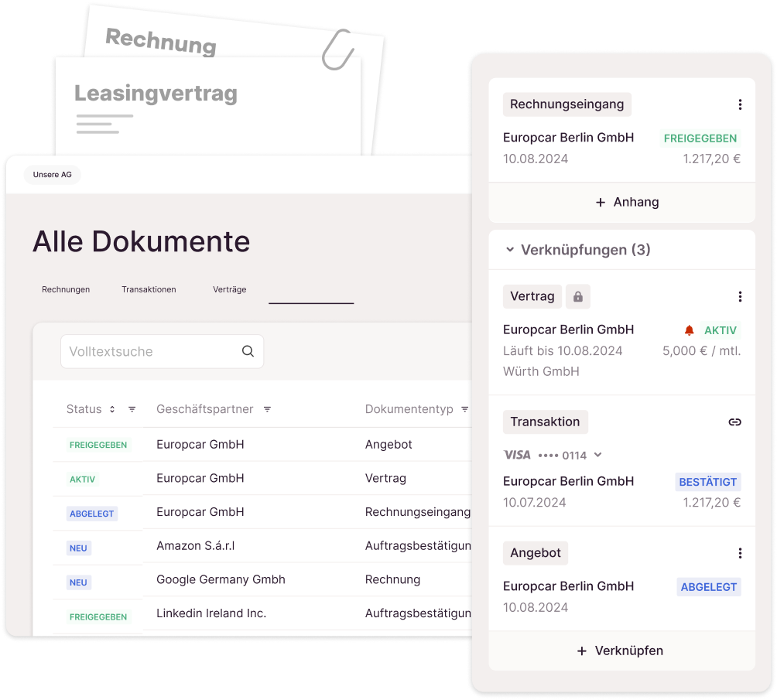Click the lock icon beside Vertrag
This screenshot has height=700, width=777.
click(x=577, y=296)
